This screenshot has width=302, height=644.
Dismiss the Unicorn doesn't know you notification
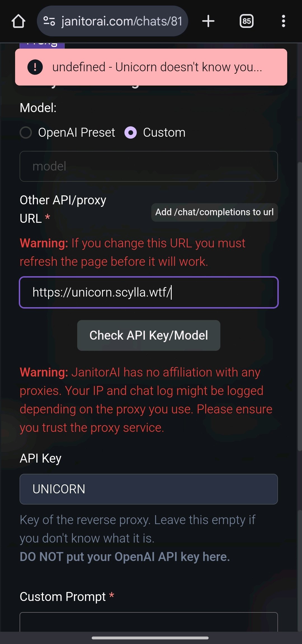pos(151,67)
